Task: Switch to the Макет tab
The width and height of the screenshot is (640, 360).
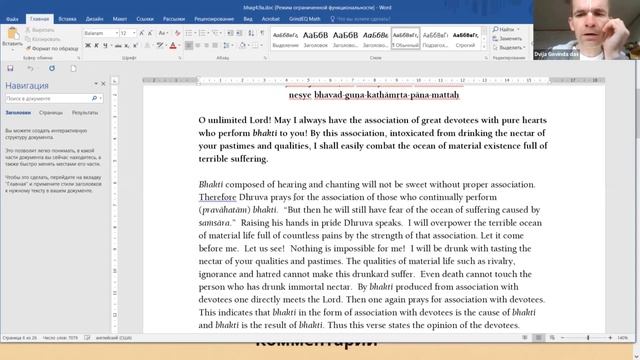Action: [120, 19]
